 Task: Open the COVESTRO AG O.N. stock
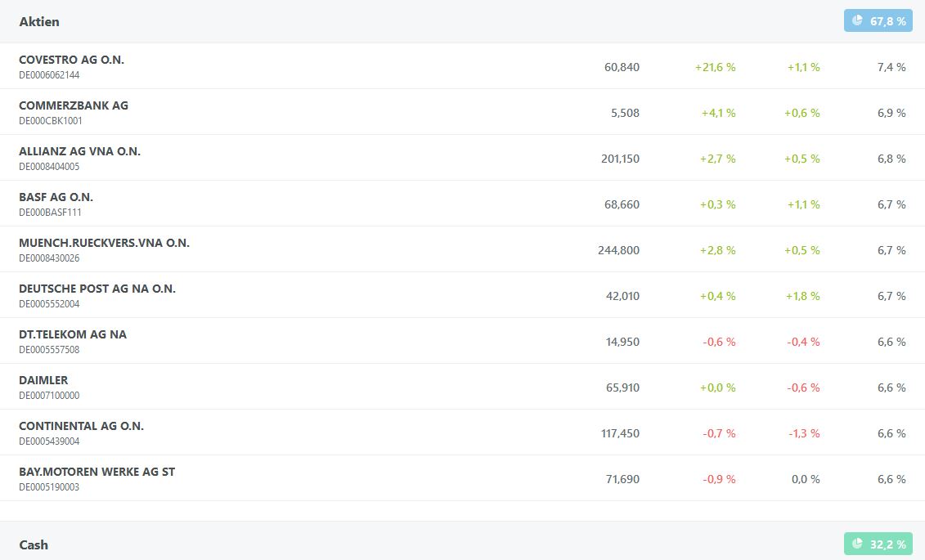(x=71, y=60)
